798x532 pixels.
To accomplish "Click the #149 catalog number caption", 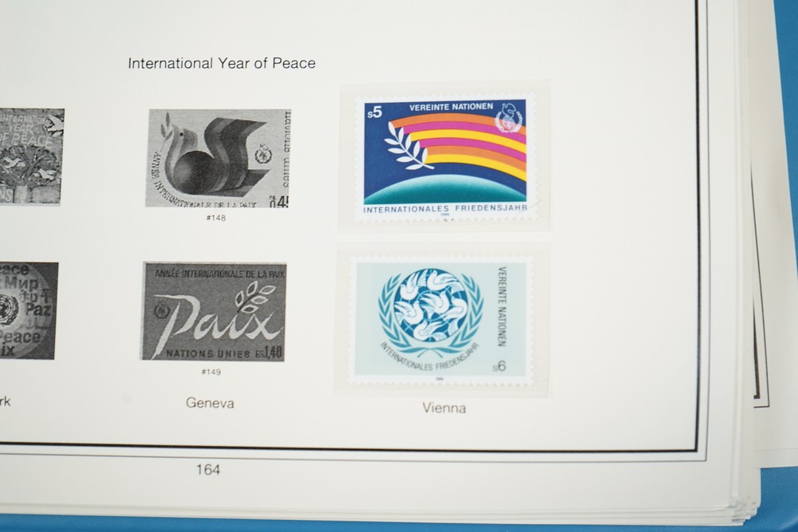I will pos(211,372).
